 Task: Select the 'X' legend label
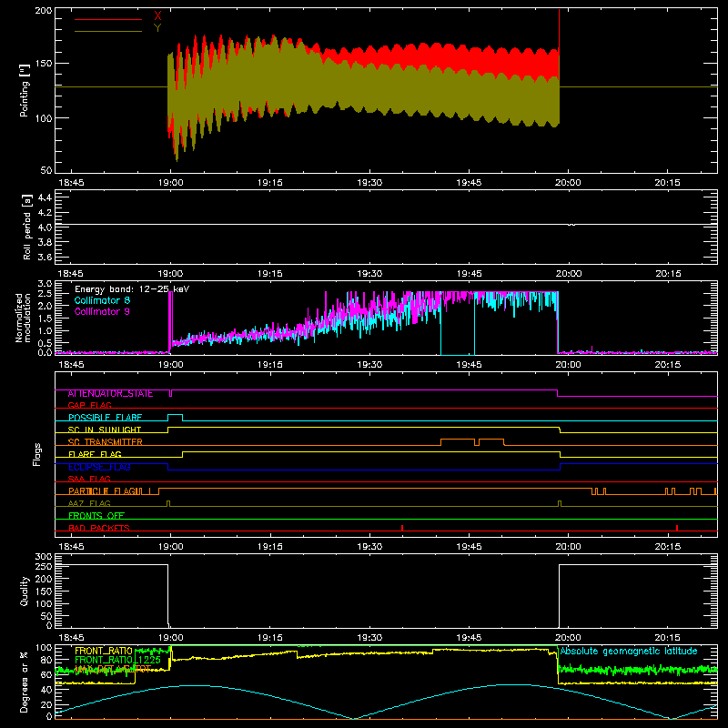157,16
